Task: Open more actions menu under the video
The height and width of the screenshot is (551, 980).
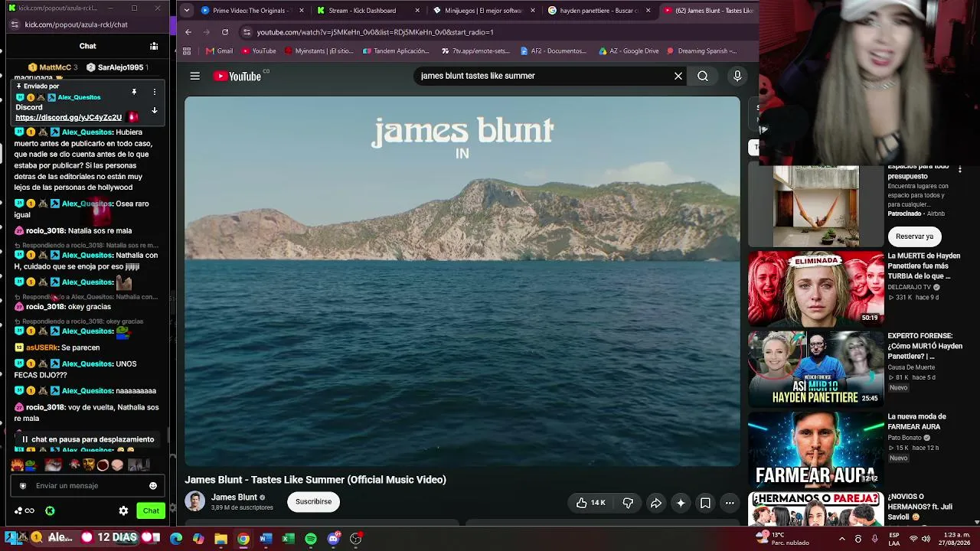Action: tap(730, 503)
